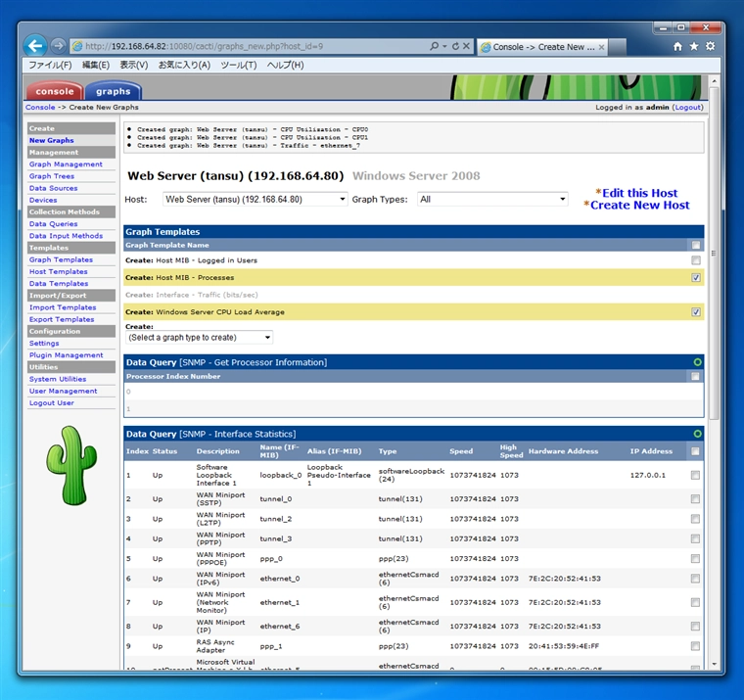Screen dimensions: 744x700
Task: Uncheck the Windows Server CPU Load Average checkbox
Action: [x=696, y=311]
